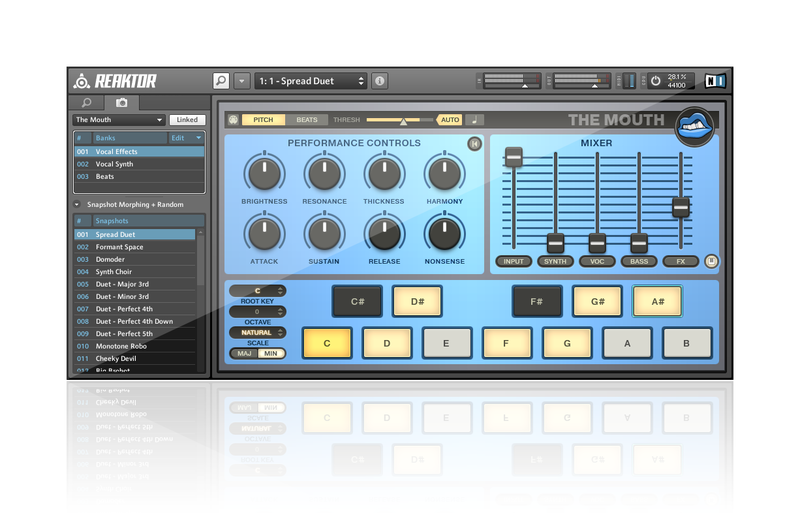Toggle the audio engine power icon
This screenshot has width=800, height=513.
656,81
